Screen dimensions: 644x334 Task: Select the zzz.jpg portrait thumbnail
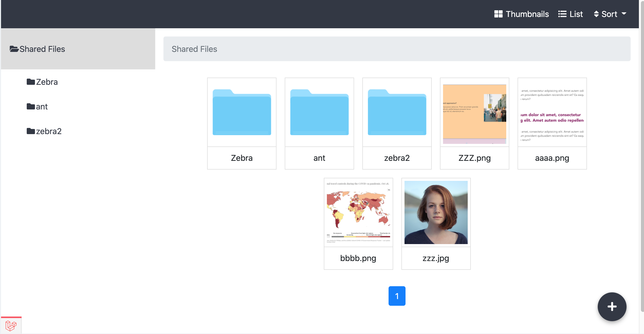click(x=436, y=212)
